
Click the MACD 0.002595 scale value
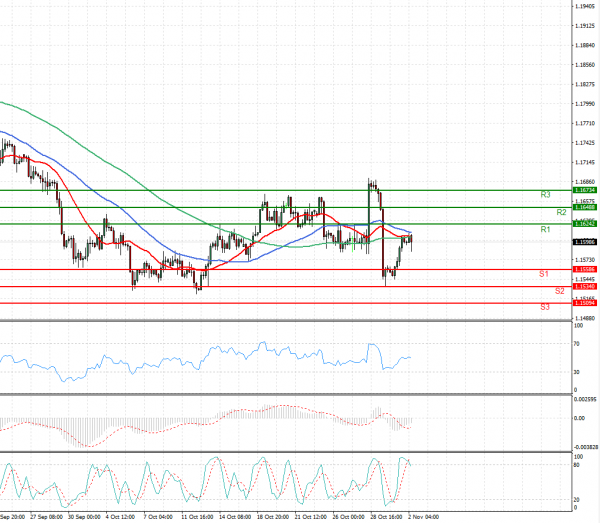coord(585,399)
